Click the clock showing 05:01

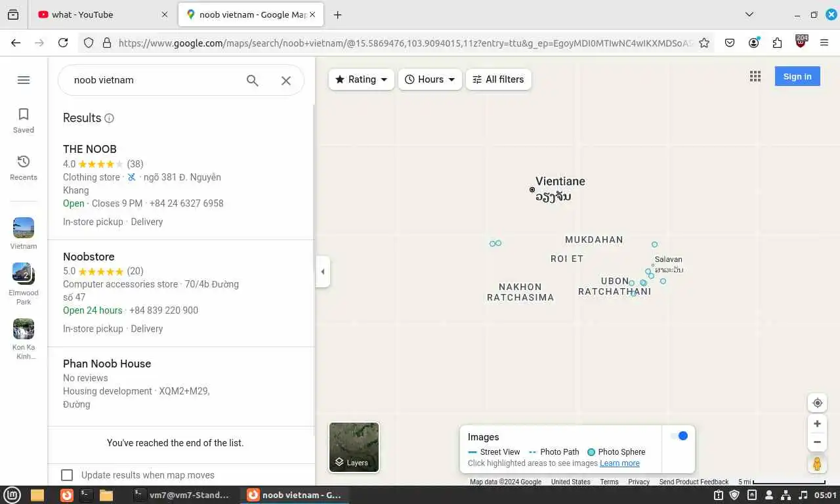pyautogui.click(x=825, y=495)
